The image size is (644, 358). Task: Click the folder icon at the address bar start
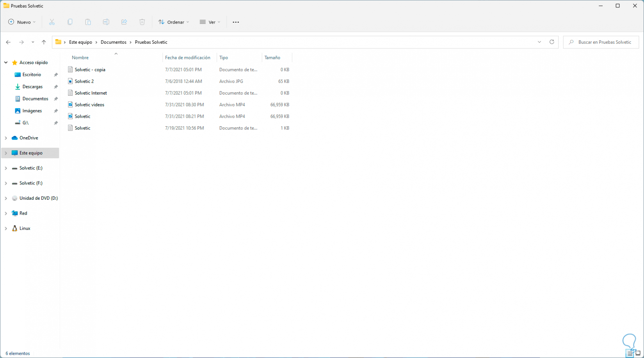[x=58, y=42]
